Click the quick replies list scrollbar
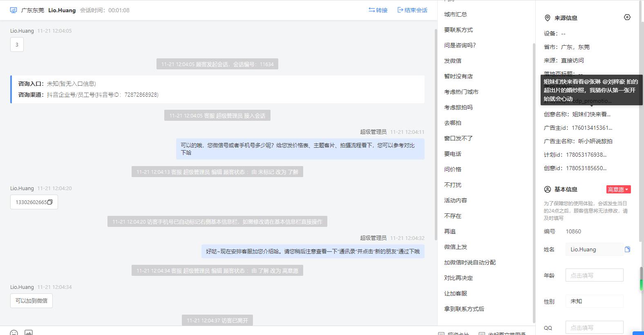Viewport: 644px width, 335px height. (534, 184)
